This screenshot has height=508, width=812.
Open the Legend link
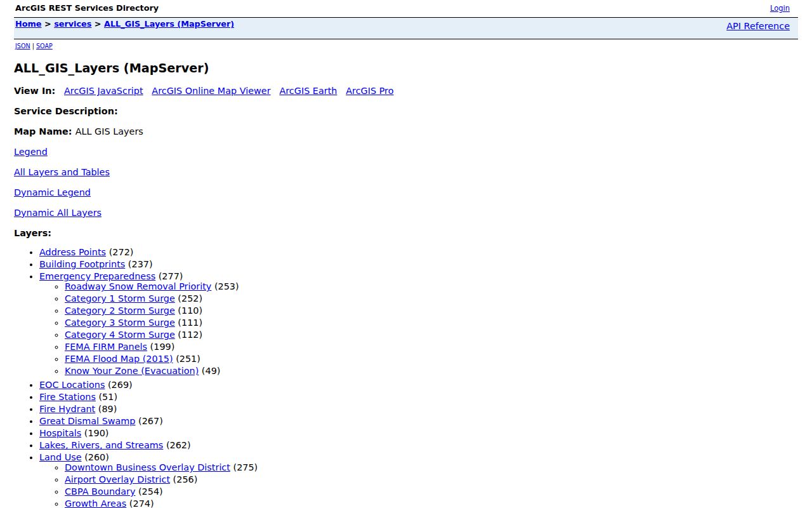[30, 152]
